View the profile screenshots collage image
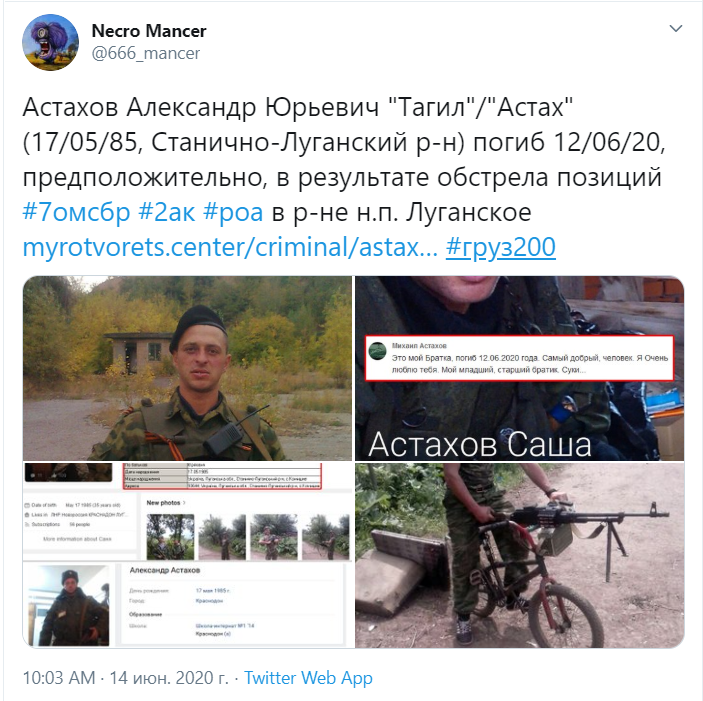Viewport: 703px width, 701px height. (x=187, y=555)
